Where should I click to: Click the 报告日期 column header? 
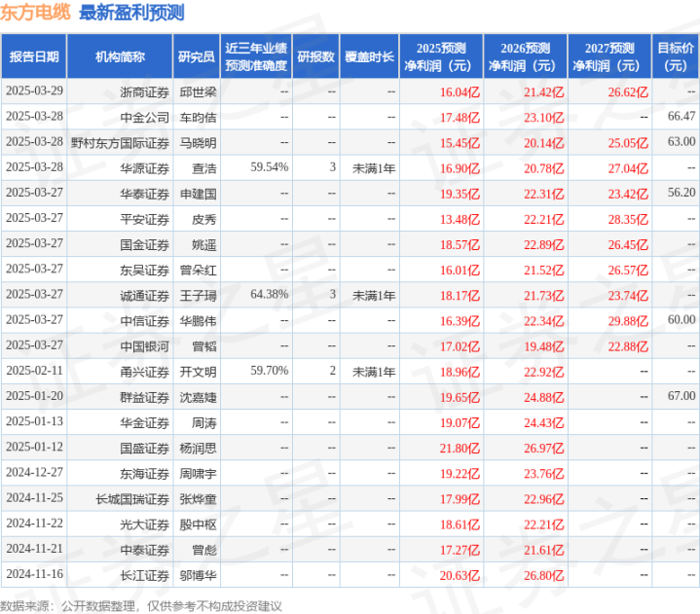click(x=34, y=56)
